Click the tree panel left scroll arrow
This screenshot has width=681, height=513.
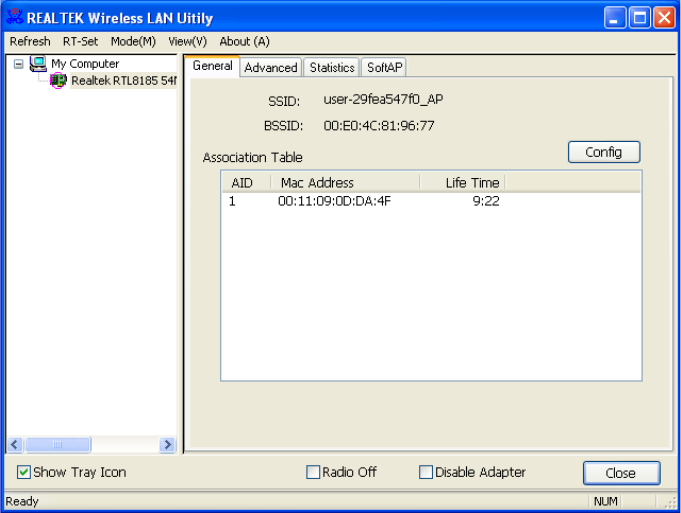pos(15,444)
